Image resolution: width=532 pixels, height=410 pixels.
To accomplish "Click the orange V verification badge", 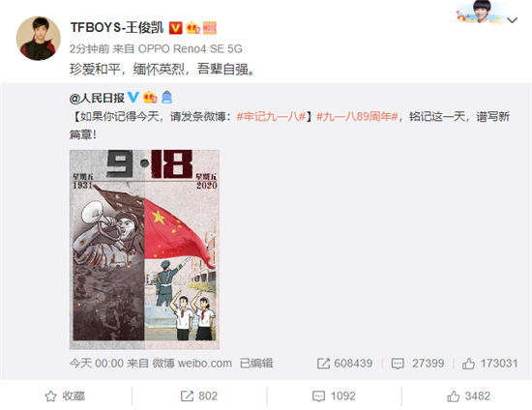I will (x=175, y=28).
